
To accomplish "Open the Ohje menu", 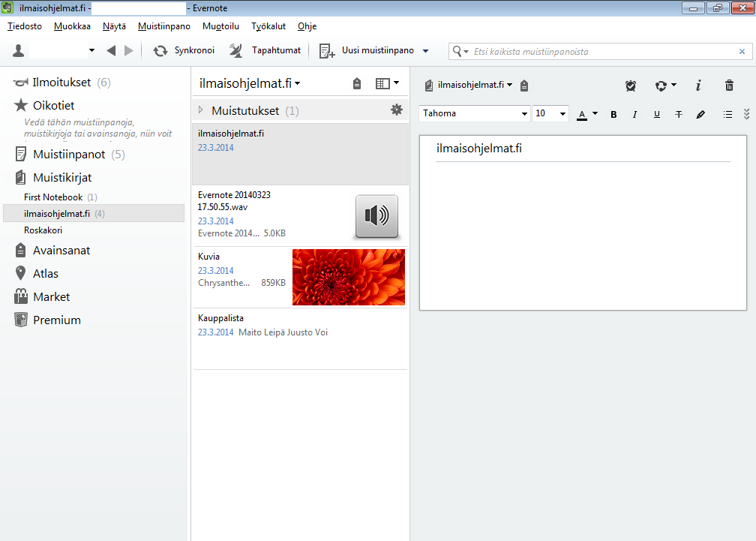I will pyautogui.click(x=307, y=26).
